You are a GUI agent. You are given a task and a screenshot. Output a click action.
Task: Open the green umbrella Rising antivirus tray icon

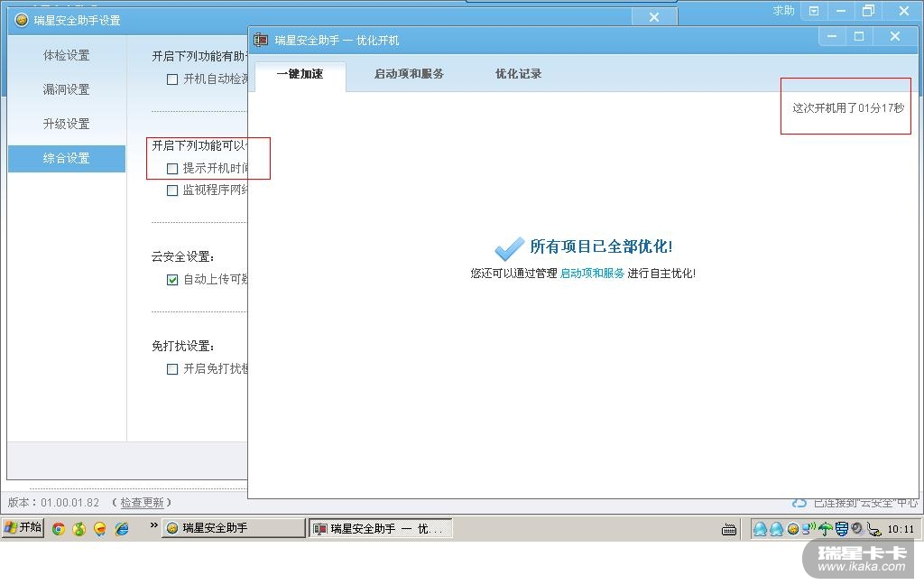point(825,529)
